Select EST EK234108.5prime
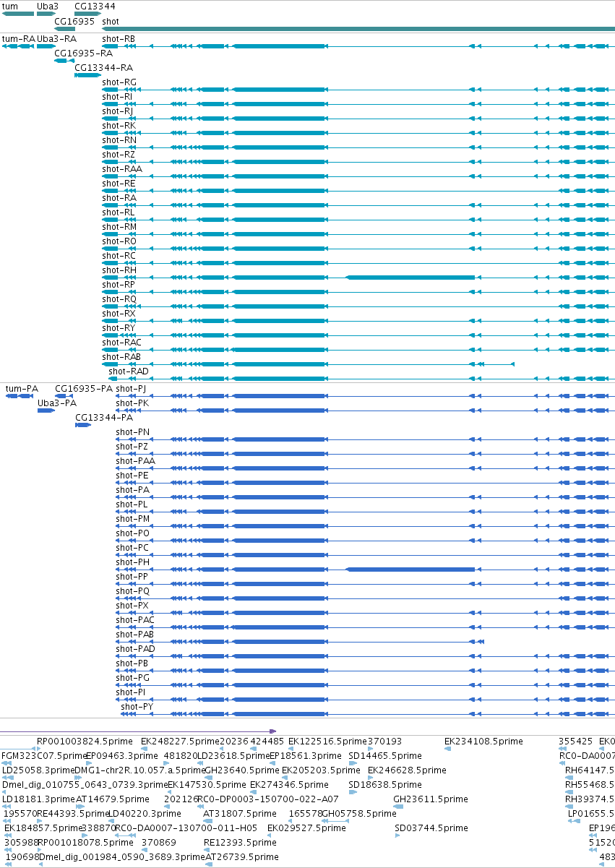Screen dimensions: 615x868 (483, 742)
